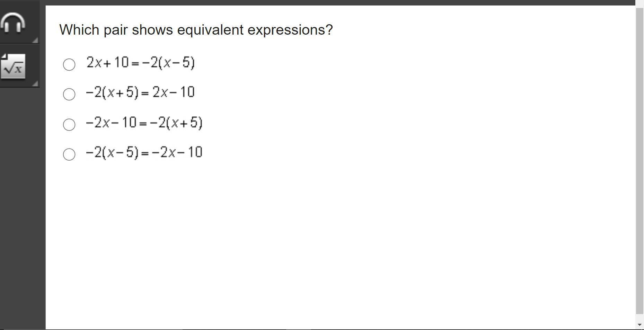
Task: Click the answer text −2(x+5)=2x−10
Action: click(x=140, y=92)
